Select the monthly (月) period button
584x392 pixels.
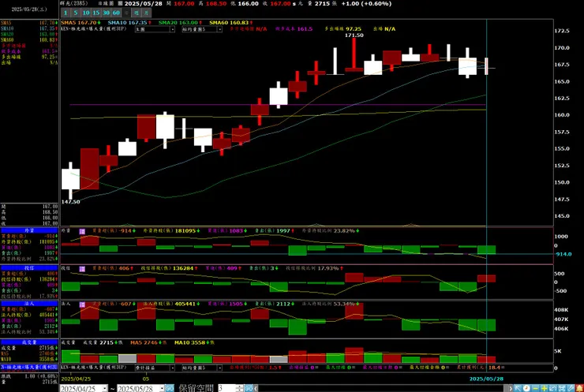[x=146, y=13]
